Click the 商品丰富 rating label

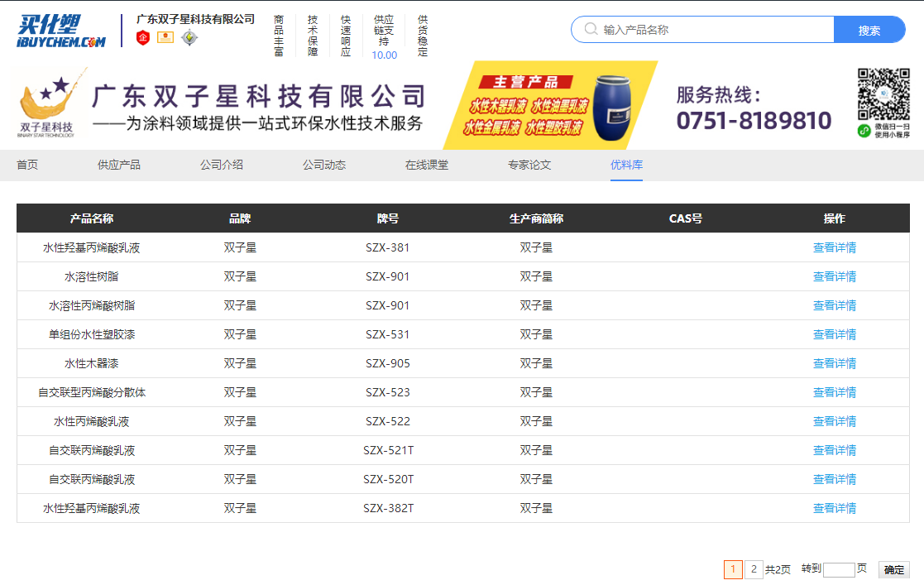pyautogui.click(x=279, y=36)
